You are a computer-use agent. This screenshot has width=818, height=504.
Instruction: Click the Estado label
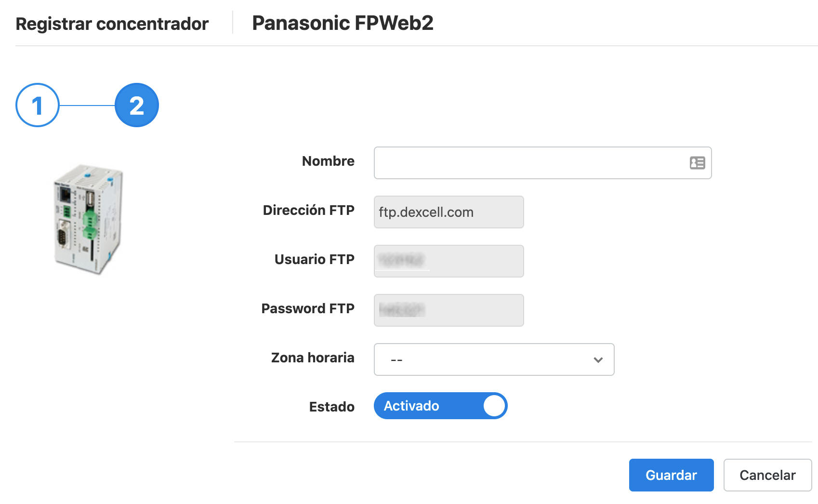pyautogui.click(x=331, y=407)
